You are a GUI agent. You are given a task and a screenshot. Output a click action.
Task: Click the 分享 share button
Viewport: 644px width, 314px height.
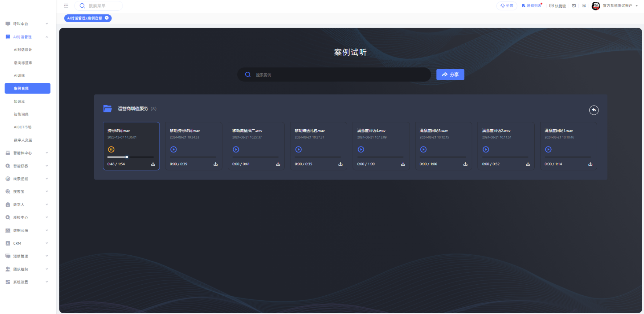[450, 75]
